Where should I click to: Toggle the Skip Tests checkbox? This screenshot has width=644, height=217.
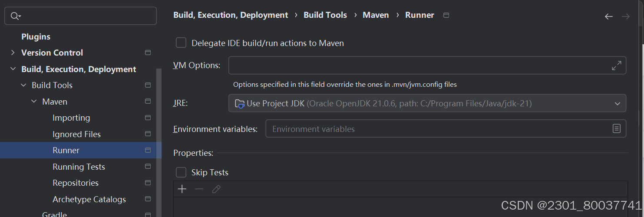tap(181, 172)
